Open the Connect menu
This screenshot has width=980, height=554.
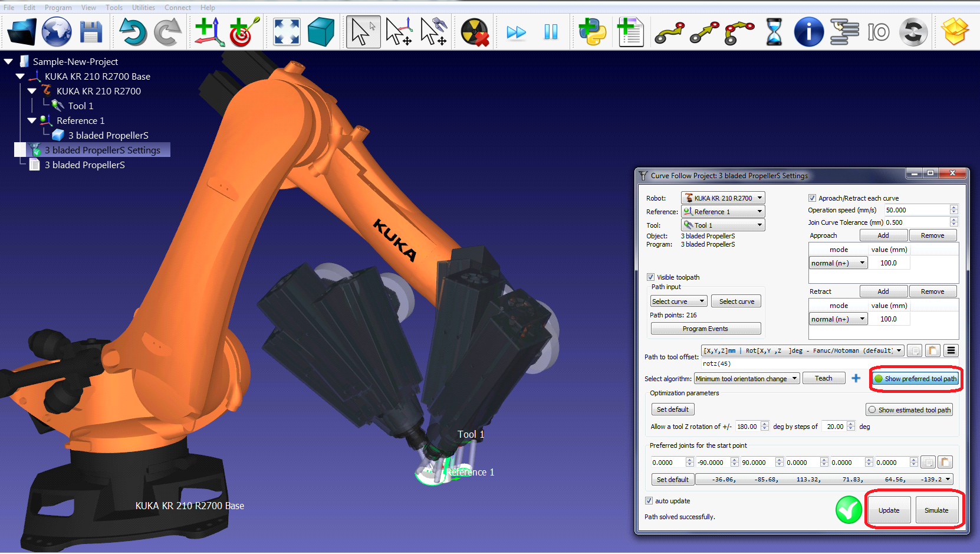[x=177, y=7]
